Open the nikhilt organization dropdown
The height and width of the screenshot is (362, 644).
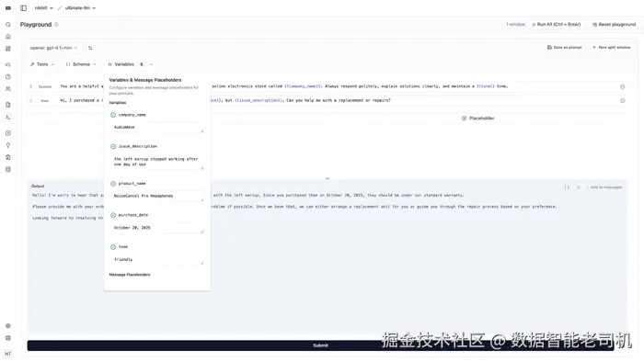pos(44,7)
